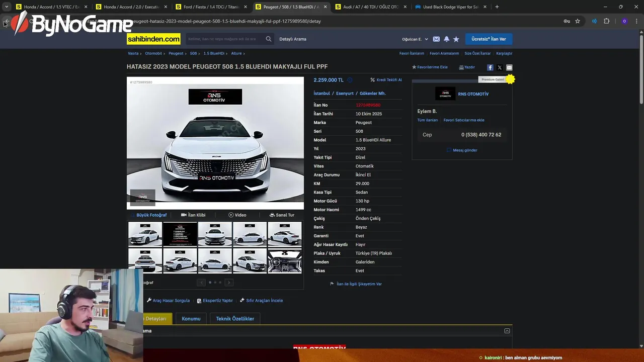
Task: Click Araç Hasar Sorgula link
Action: pyautogui.click(x=168, y=301)
